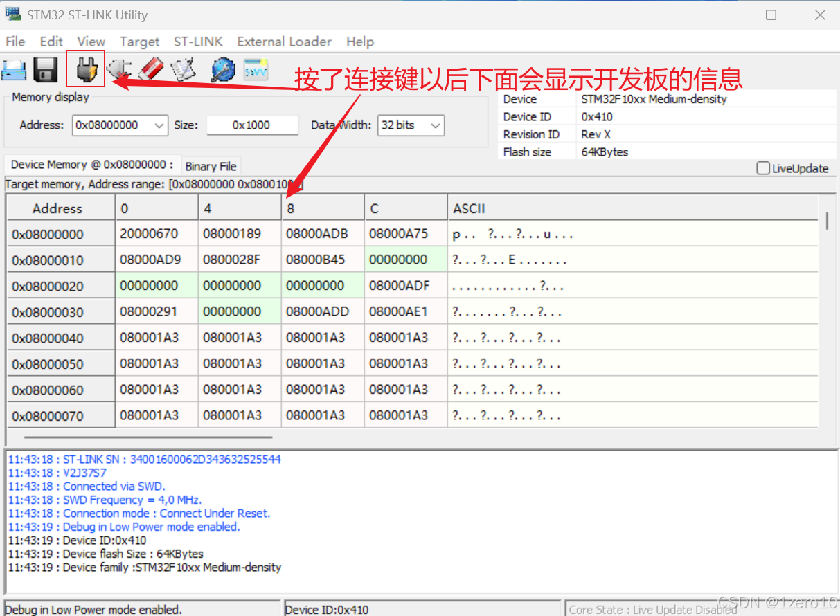840x616 pixels.
Task: Click the ST-LINK Utility title bar icon
Action: (x=13, y=15)
